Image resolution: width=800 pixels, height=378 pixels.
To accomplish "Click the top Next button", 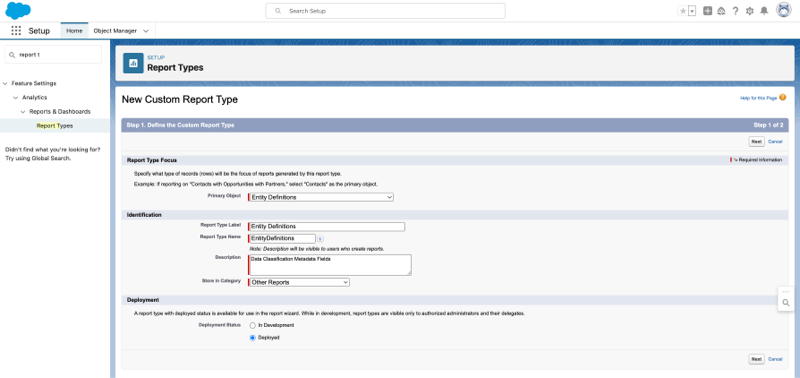I will [x=756, y=141].
